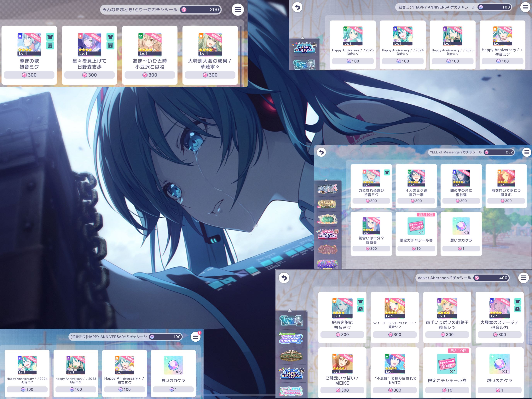Open menu beside the みんなたまとも sticker counter

238,10
